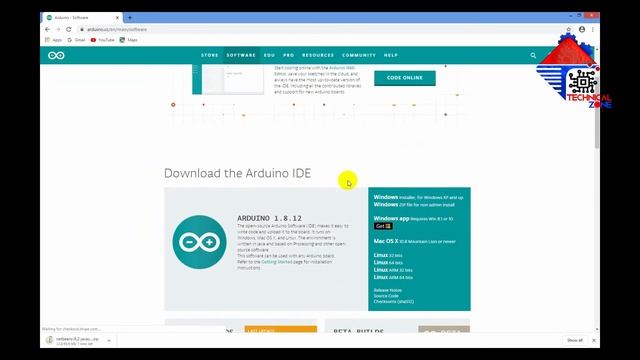Open the Gmail bookmark
Viewport: 640px width, 360px height.
click(76, 40)
